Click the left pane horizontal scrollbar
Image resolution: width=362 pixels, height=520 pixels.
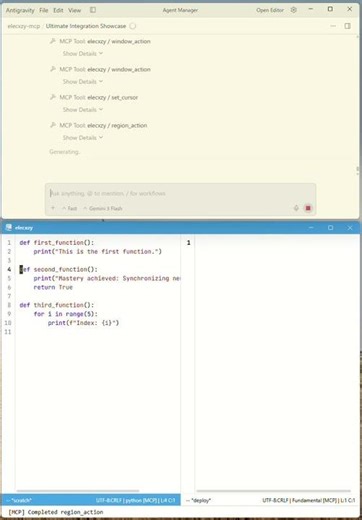[78, 491]
